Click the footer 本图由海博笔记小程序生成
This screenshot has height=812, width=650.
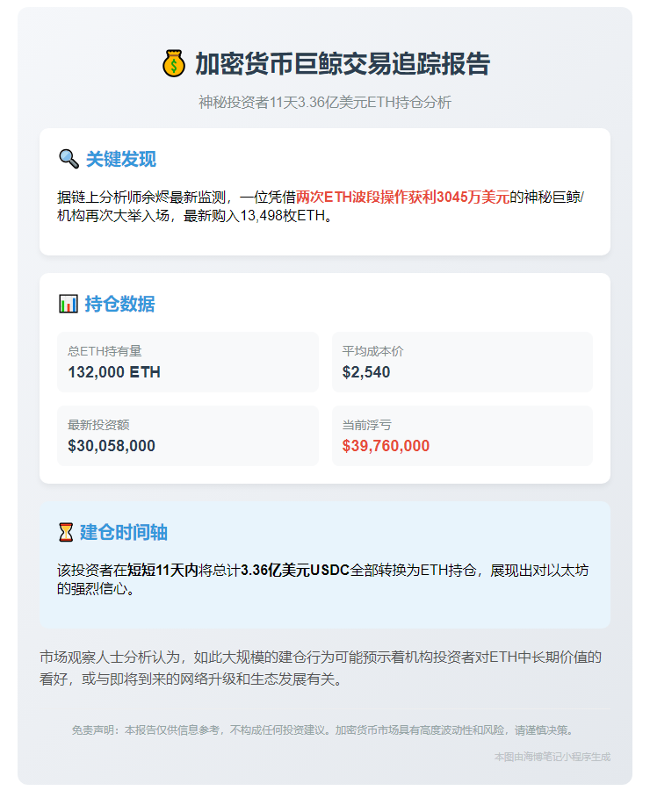[x=552, y=757]
